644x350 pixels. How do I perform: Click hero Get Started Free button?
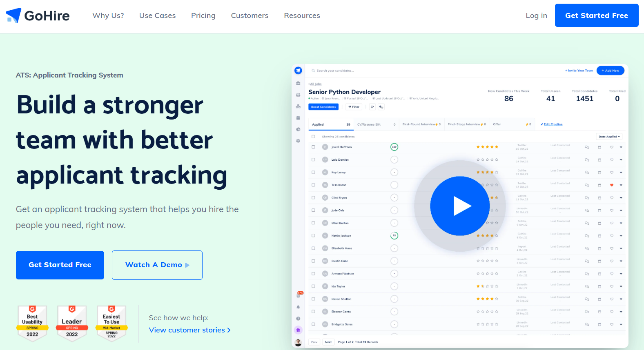point(60,265)
